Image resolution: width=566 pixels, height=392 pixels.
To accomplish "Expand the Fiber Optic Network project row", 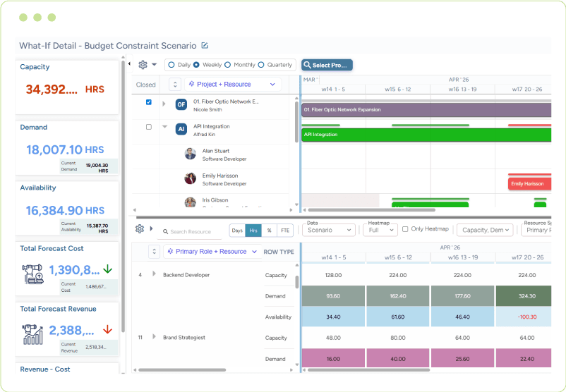I will click(x=164, y=104).
